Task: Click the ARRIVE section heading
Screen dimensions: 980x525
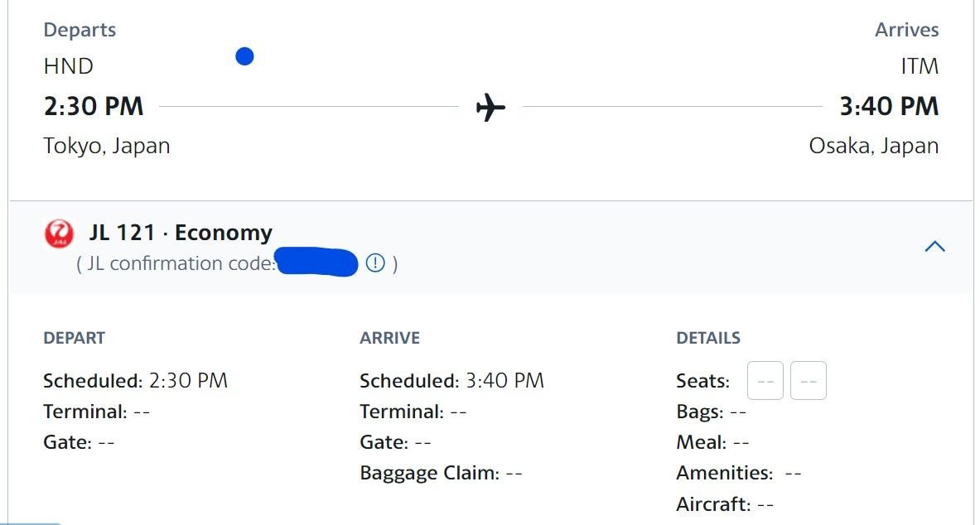Action: pyautogui.click(x=389, y=338)
